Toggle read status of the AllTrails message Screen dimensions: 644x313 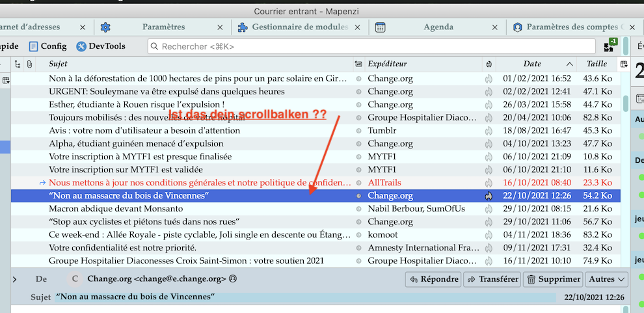click(x=358, y=183)
